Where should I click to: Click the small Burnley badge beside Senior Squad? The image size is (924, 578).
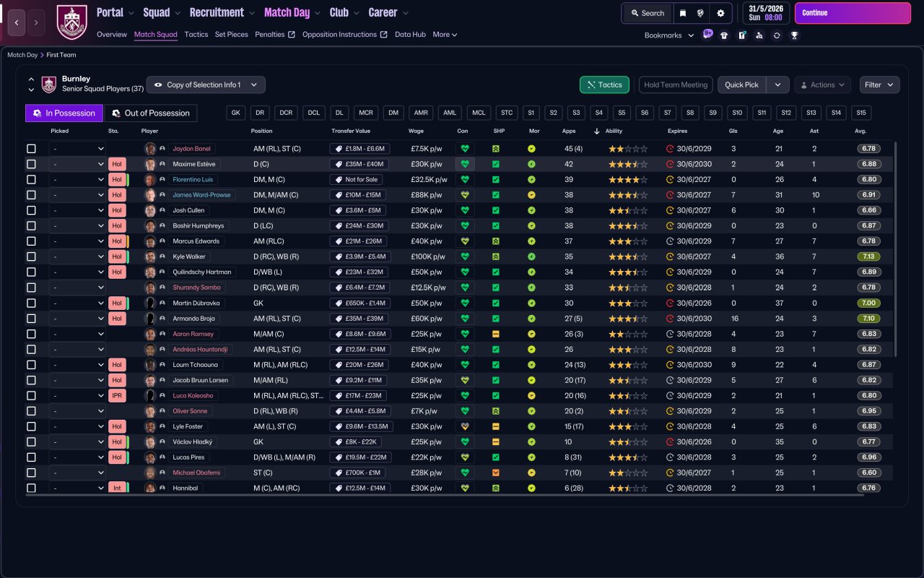coord(49,85)
